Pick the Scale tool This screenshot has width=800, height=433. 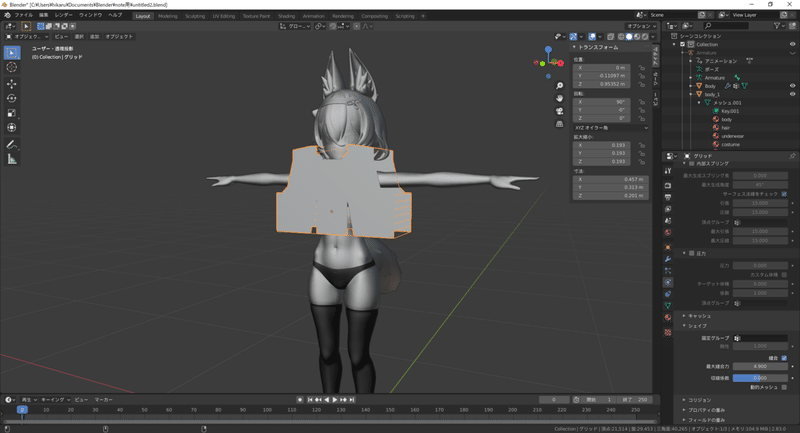click(12, 113)
